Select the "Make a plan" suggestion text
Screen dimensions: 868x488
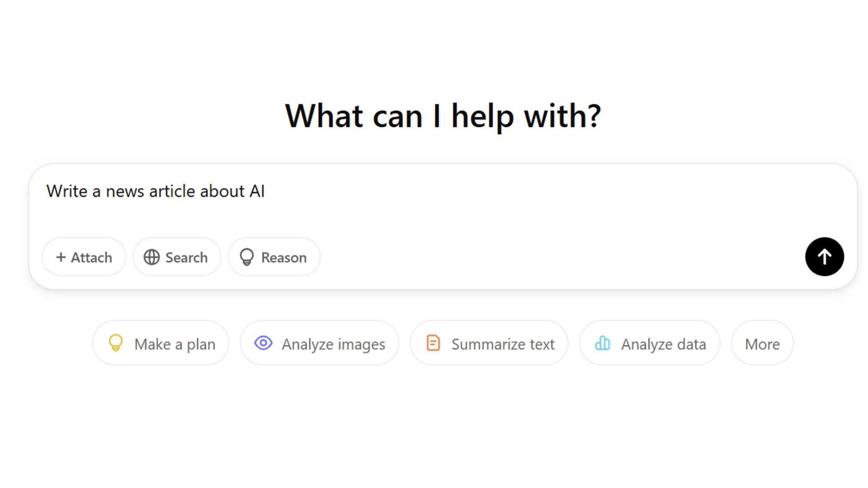(175, 344)
